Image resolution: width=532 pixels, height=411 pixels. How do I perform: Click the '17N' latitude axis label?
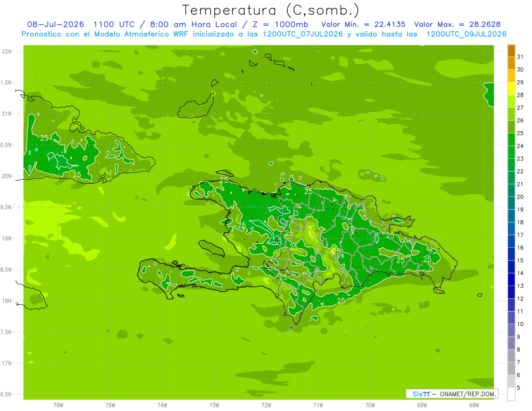6,363
